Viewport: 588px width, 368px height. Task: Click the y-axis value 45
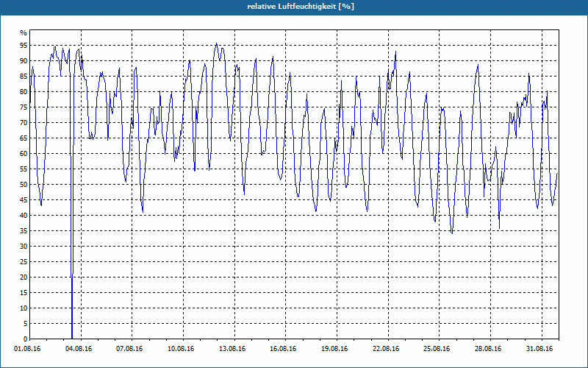click(x=24, y=199)
